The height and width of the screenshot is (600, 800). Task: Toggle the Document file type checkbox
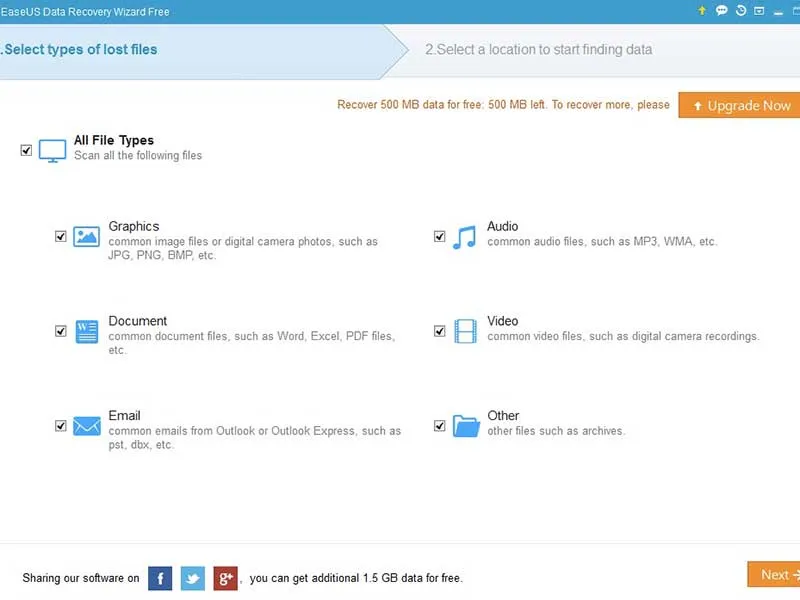click(61, 331)
